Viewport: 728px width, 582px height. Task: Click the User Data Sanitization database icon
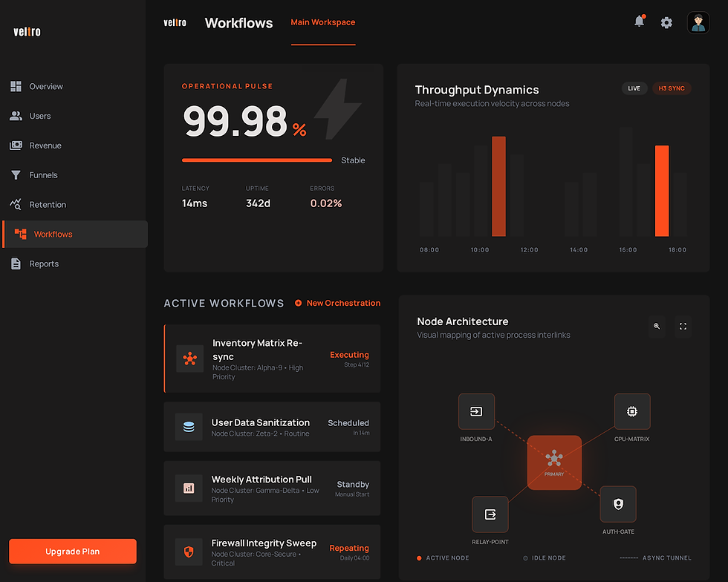(189, 427)
